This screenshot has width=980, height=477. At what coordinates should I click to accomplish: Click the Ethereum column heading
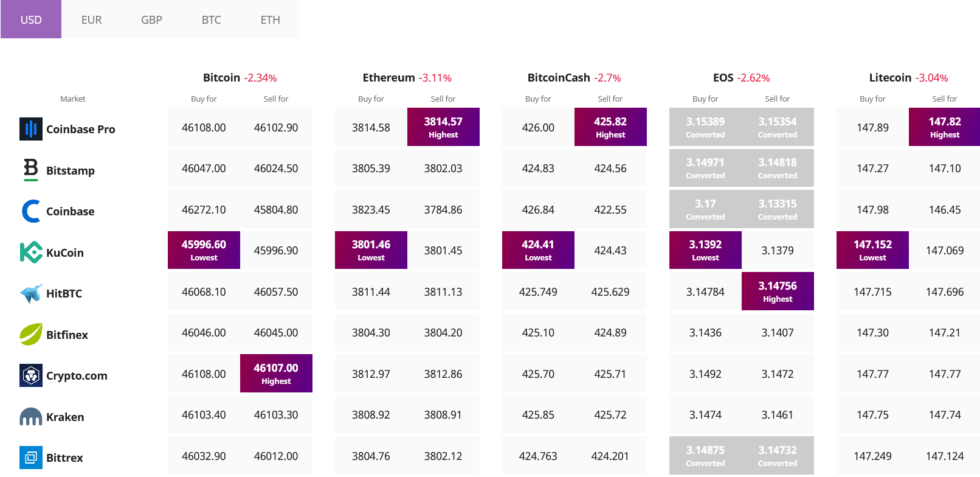pyautogui.click(x=388, y=77)
